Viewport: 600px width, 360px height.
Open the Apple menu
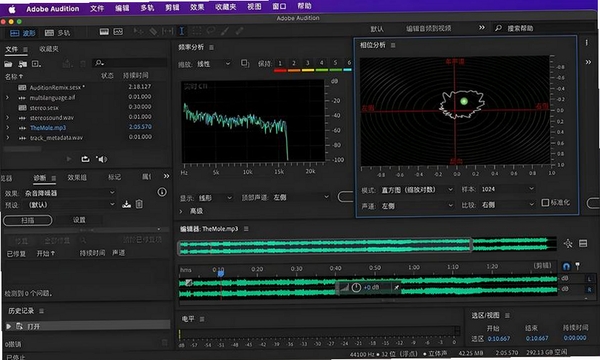pos(12,9)
